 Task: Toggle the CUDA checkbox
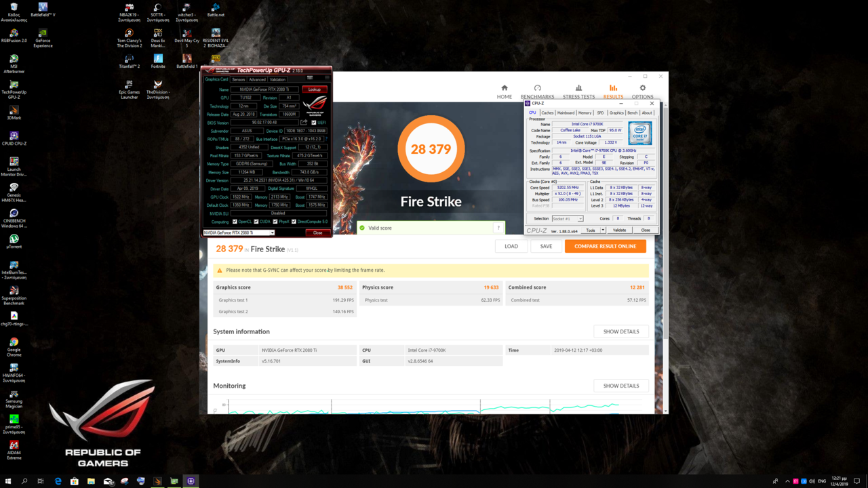256,222
